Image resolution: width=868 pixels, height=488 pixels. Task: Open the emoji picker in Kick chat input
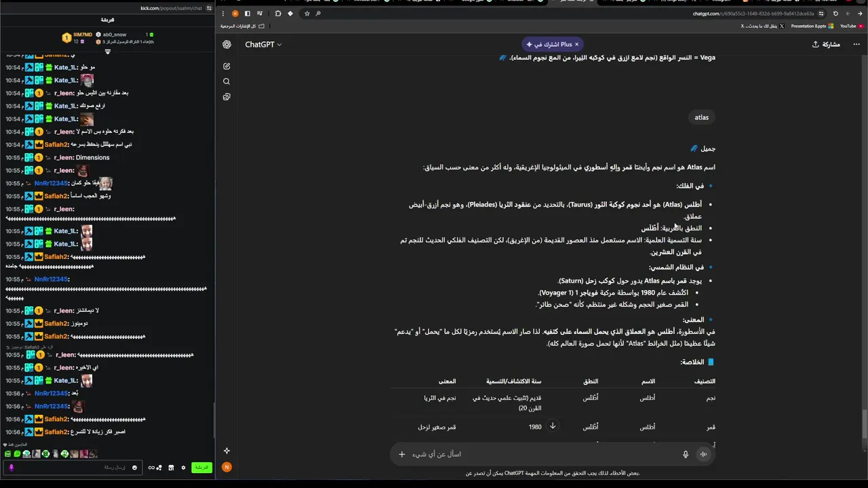tap(134, 468)
